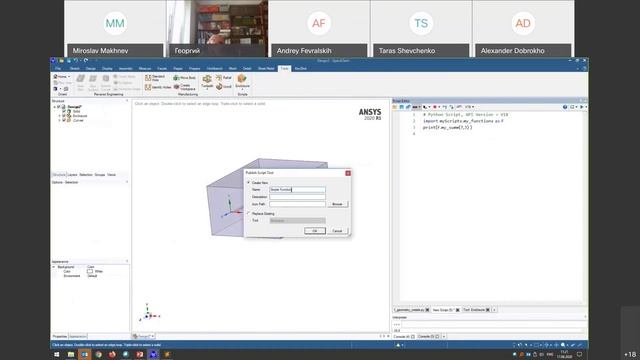Open Chrome from the Windows taskbar

(x=98, y=354)
